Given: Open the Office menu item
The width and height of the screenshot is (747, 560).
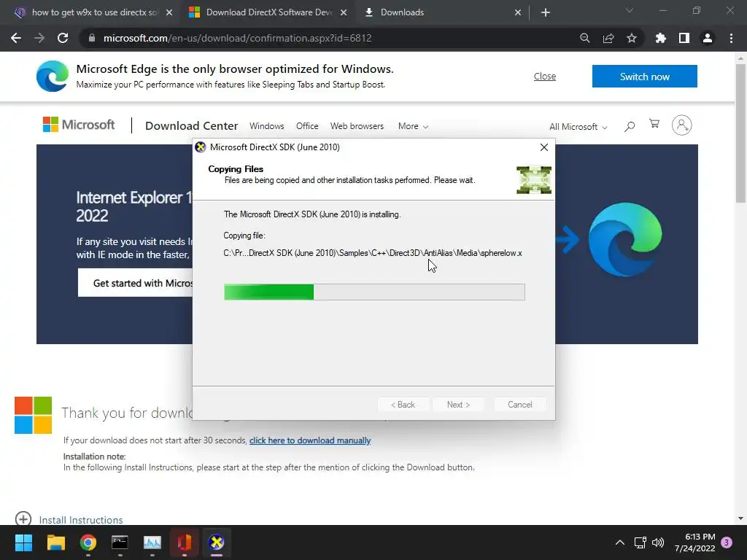Looking at the screenshot, I should [307, 126].
